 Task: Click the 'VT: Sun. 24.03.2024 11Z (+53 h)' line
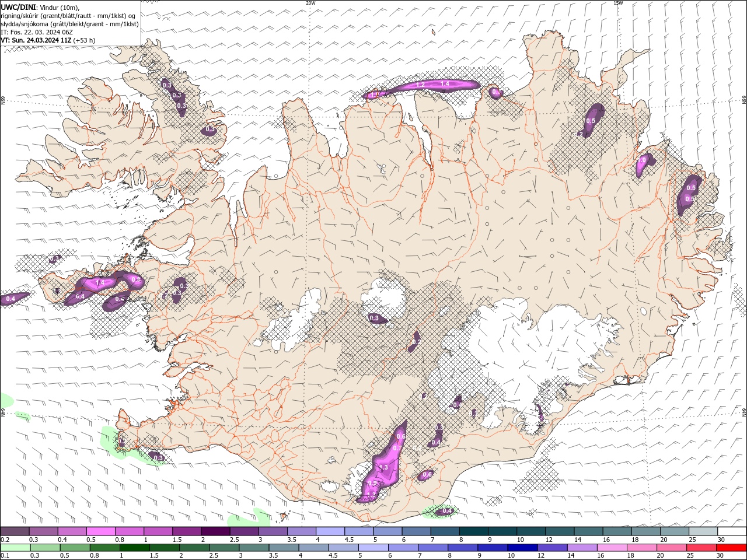click(48, 40)
